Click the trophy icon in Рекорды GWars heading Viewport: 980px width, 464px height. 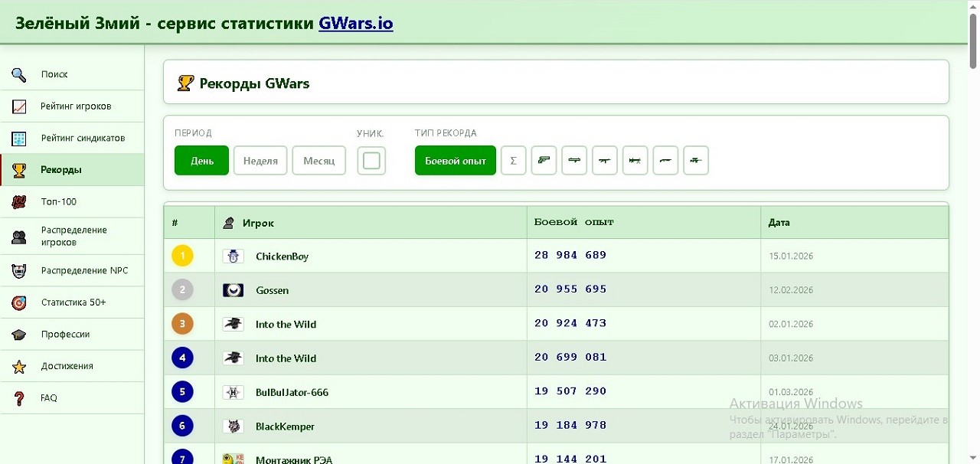pyautogui.click(x=185, y=83)
